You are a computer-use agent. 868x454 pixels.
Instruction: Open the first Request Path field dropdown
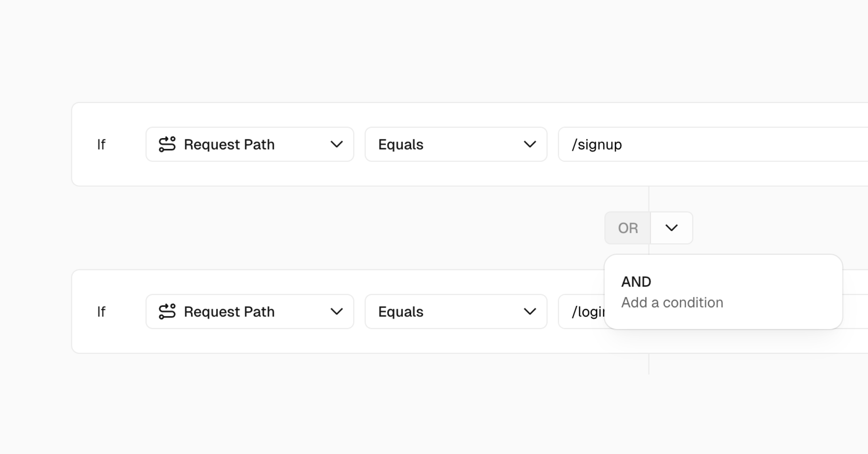point(250,144)
